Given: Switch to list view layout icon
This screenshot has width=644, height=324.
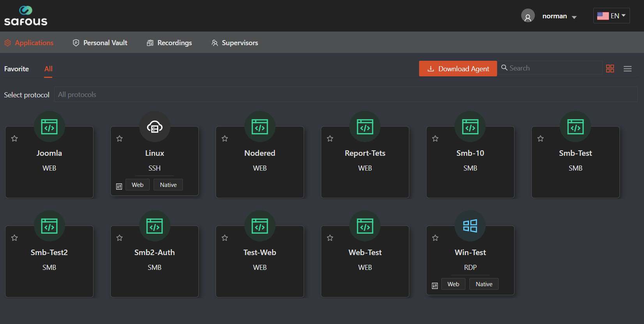Looking at the screenshot, I should point(627,69).
